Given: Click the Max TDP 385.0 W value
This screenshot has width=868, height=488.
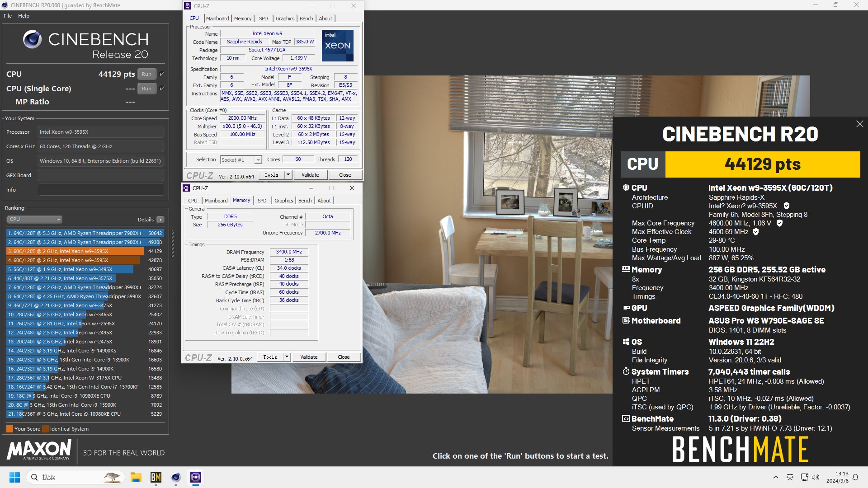Looking at the screenshot, I should coord(304,42).
